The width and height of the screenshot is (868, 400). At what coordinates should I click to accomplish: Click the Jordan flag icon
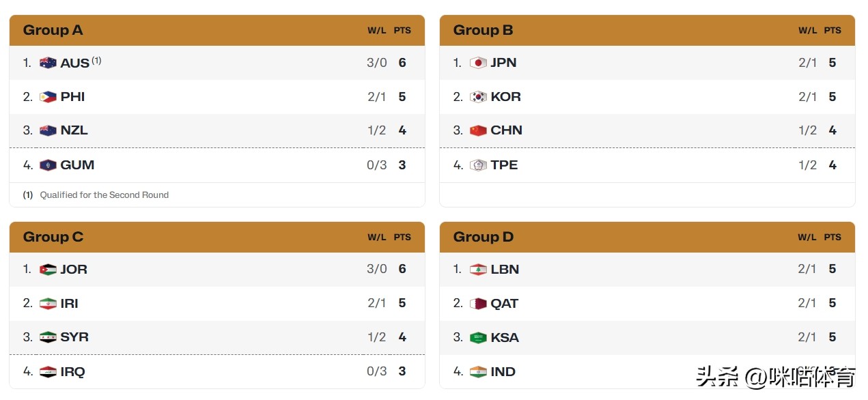pyautogui.click(x=48, y=270)
